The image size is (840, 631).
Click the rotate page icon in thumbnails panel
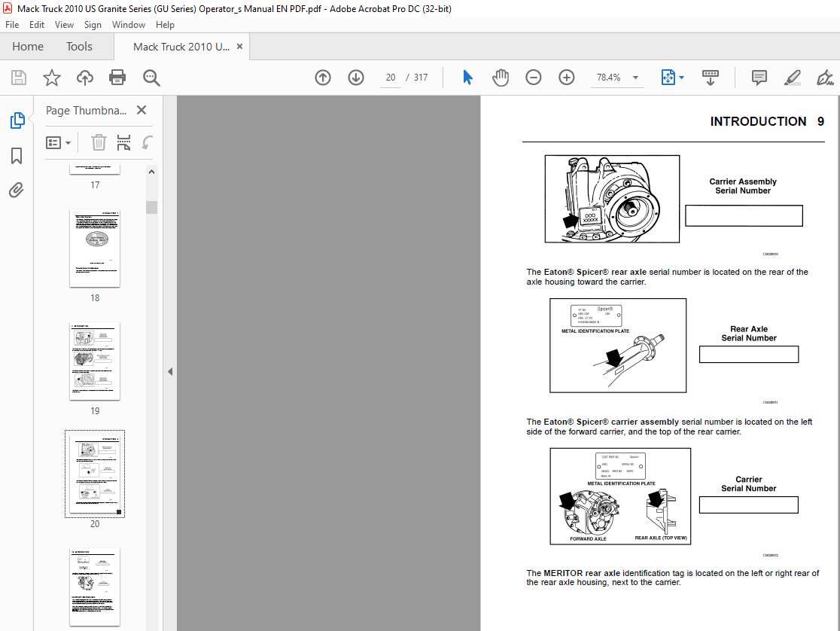(148, 142)
